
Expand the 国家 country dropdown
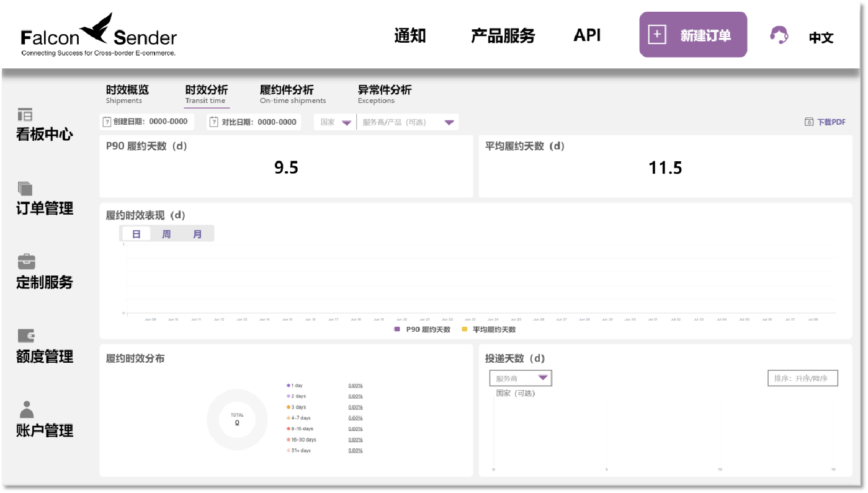coord(346,123)
